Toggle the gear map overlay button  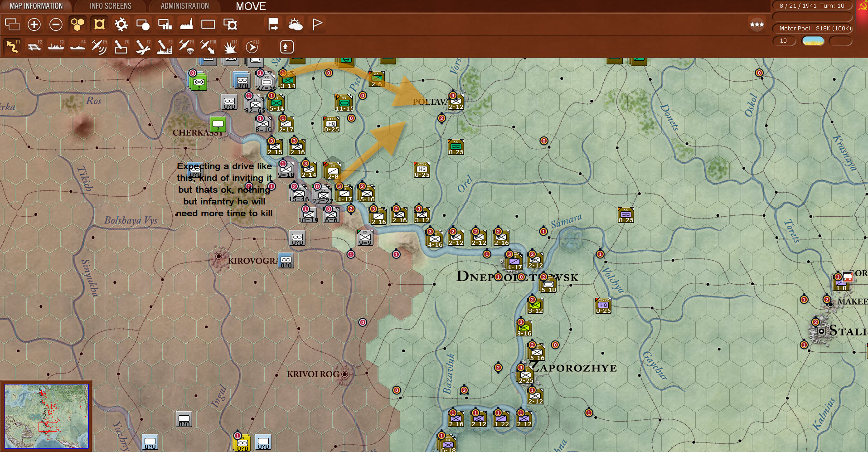(121, 24)
